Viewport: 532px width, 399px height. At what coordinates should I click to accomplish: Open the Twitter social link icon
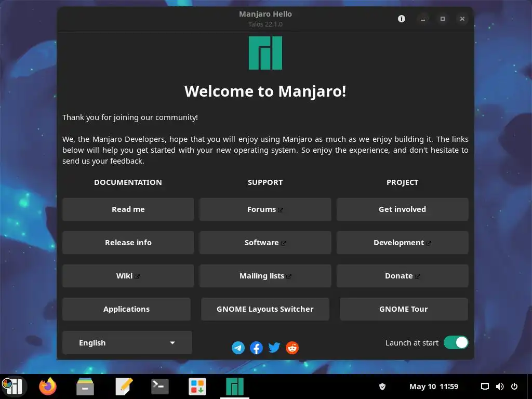[274, 348]
